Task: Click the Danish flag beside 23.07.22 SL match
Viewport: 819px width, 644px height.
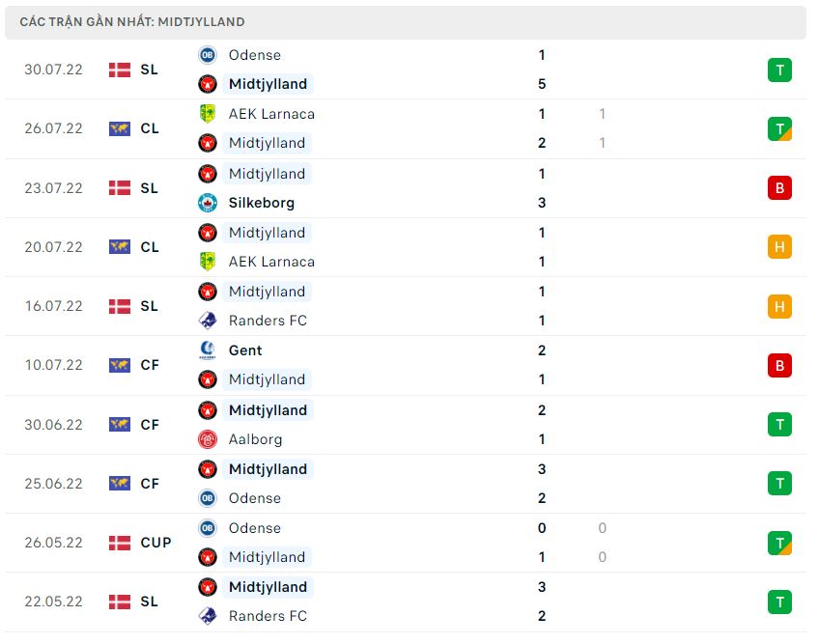Action: [x=120, y=188]
